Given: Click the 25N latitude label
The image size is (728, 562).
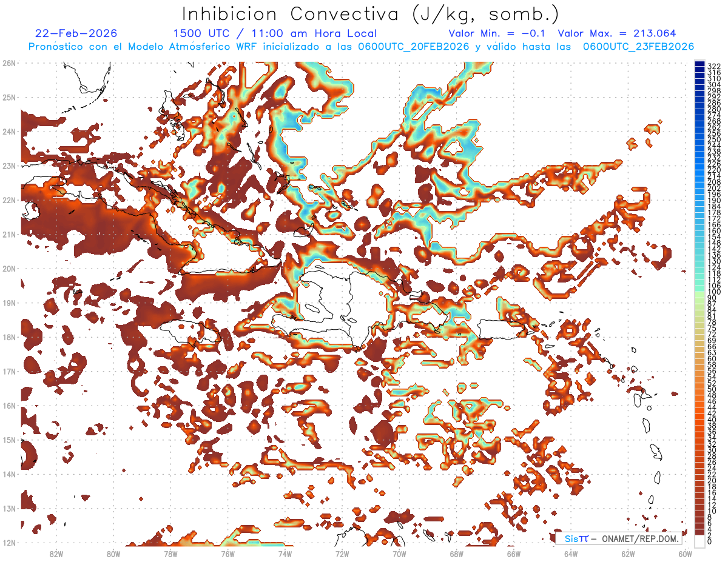Looking at the screenshot, I should pyautogui.click(x=8, y=97).
